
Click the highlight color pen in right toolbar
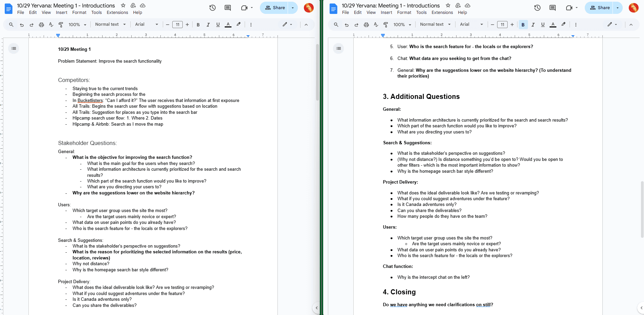tap(563, 24)
